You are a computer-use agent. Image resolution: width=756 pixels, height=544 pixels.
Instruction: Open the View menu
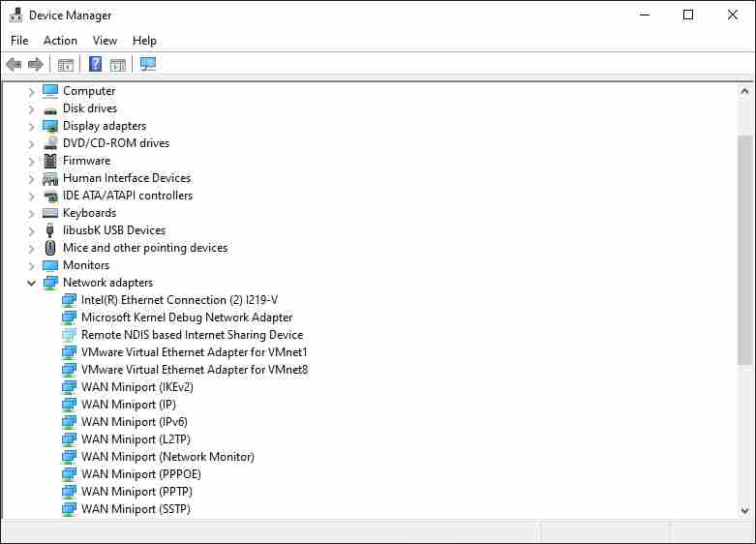tap(105, 41)
